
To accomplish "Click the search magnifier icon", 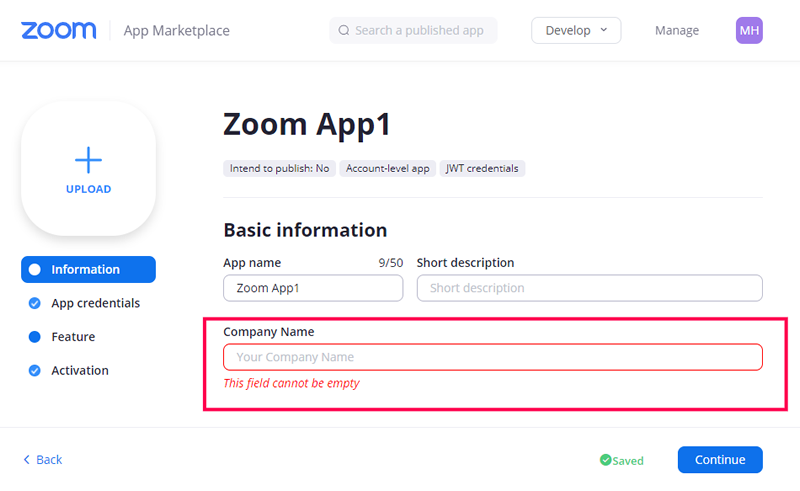I will click(344, 31).
